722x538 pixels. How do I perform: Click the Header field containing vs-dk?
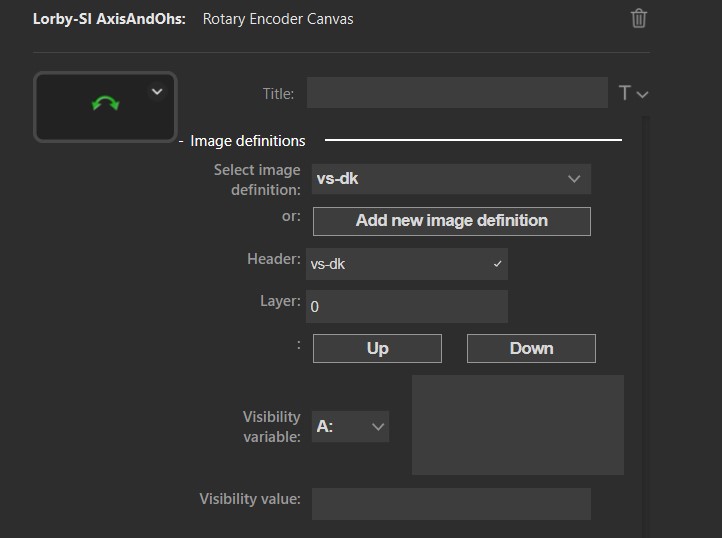(x=407, y=264)
